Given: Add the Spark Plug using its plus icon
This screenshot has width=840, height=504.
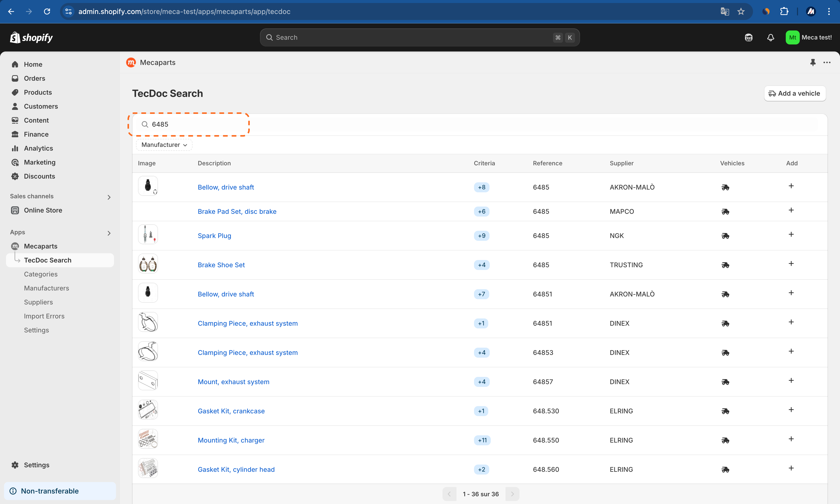Looking at the screenshot, I should coord(791,234).
